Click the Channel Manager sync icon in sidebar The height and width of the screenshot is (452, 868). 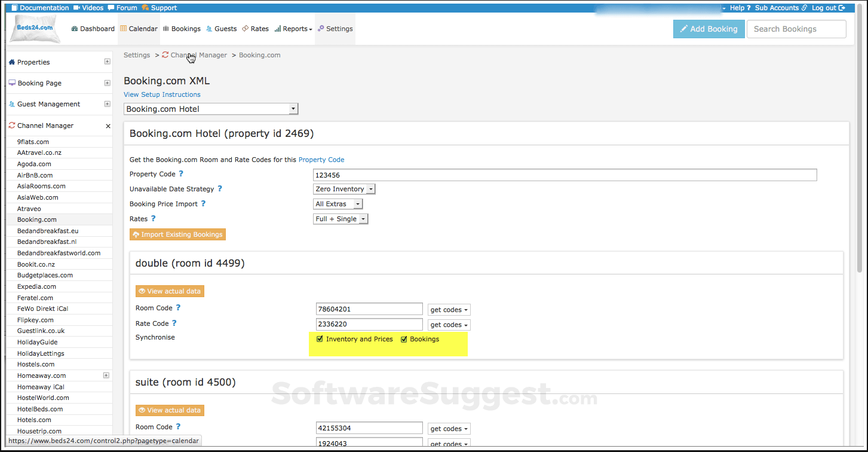12,126
